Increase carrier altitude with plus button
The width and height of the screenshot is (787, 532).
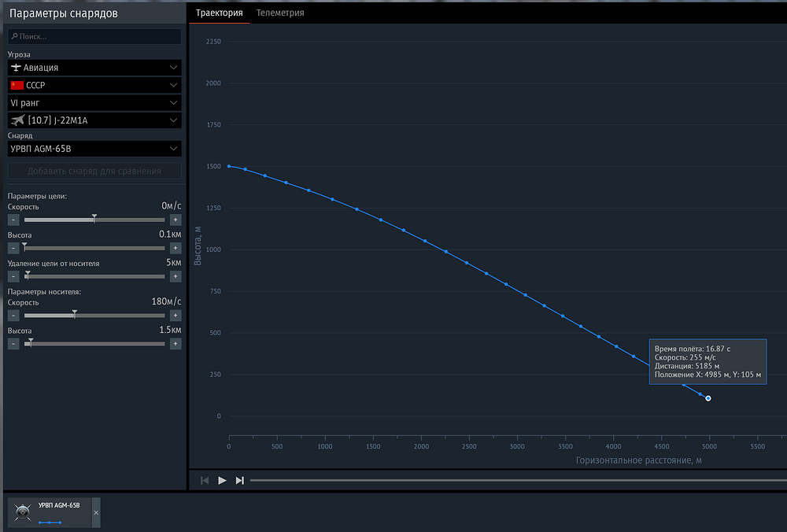[x=176, y=344]
